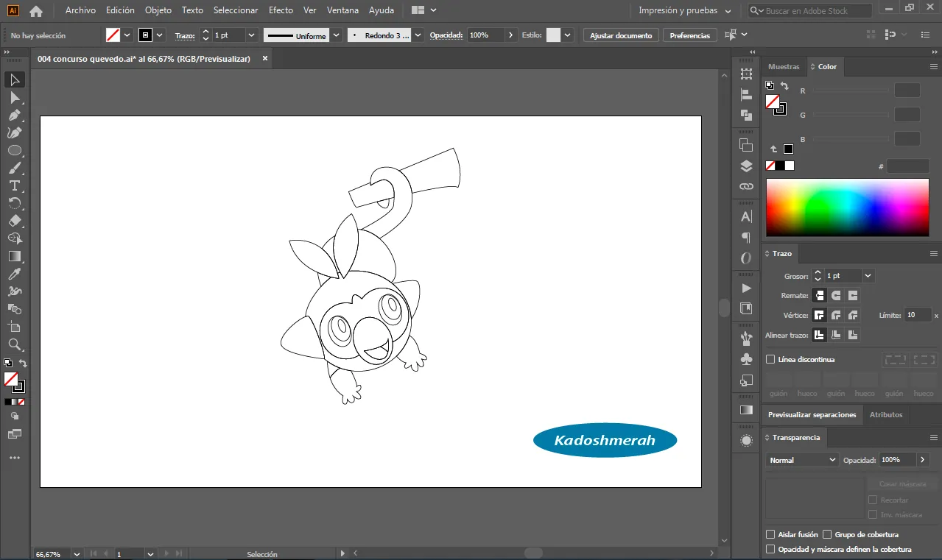Enable Aislar fusión checkbox

(770, 534)
